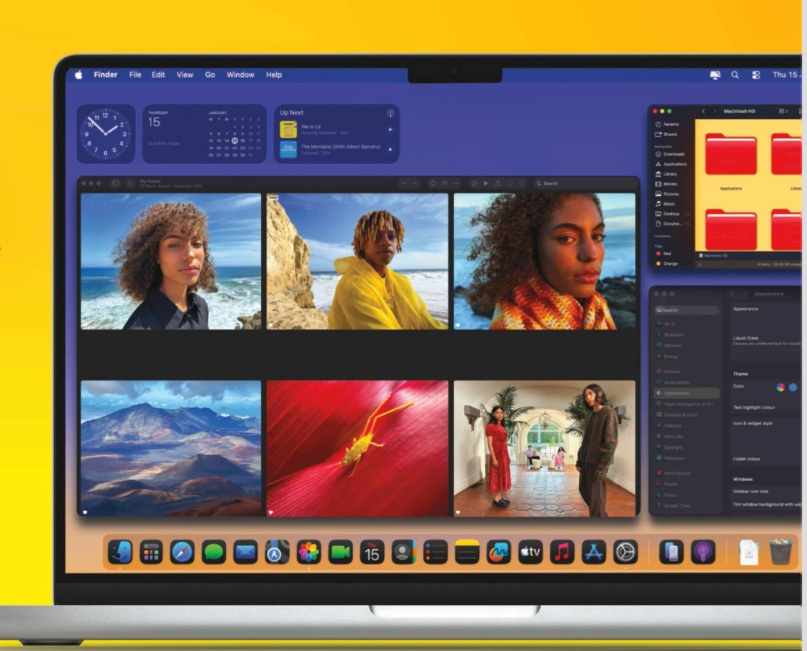
Task: Play 'The Mentalist' episode in widget
Action: (x=390, y=149)
